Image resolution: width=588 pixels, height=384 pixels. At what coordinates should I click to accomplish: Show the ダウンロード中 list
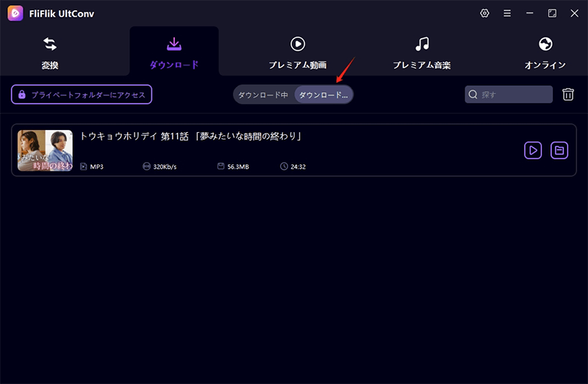tap(263, 95)
